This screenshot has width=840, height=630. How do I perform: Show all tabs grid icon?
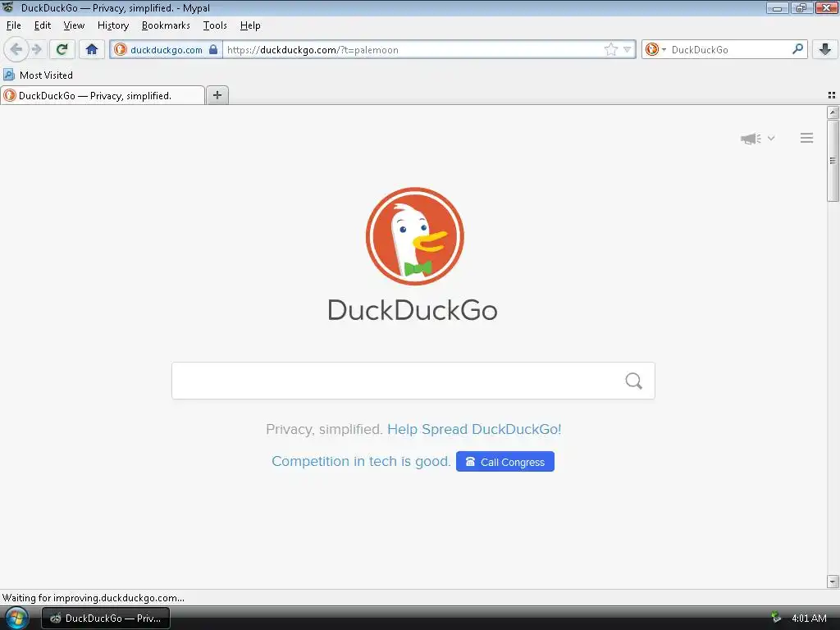tap(832, 95)
